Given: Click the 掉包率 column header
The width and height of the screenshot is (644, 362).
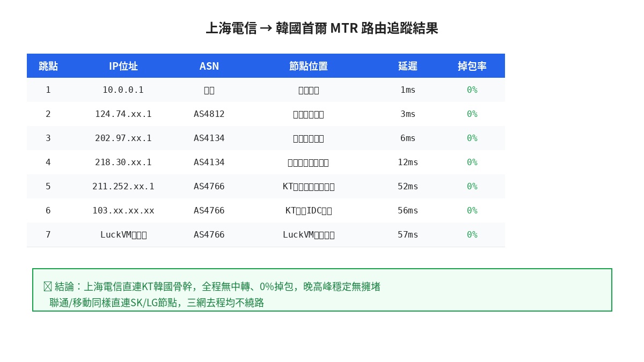Looking at the screenshot, I should point(472,66).
